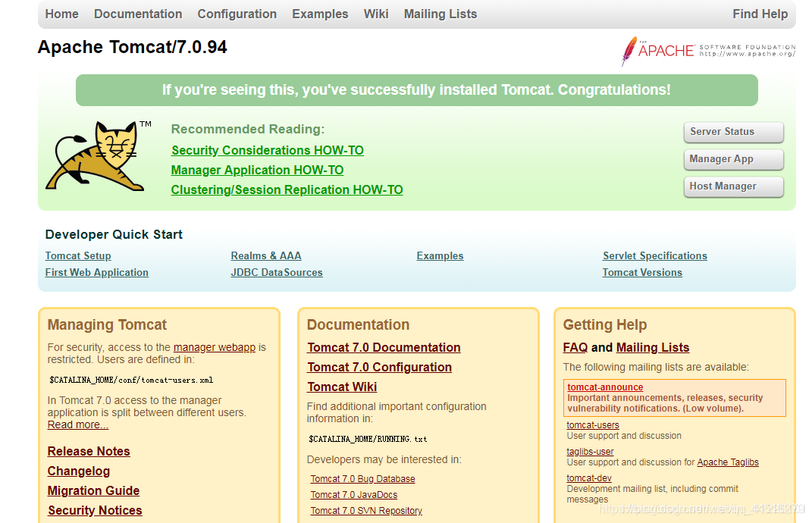Click the Recommended Reading: heading
The height and width of the screenshot is (523, 812).
[247, 129]
